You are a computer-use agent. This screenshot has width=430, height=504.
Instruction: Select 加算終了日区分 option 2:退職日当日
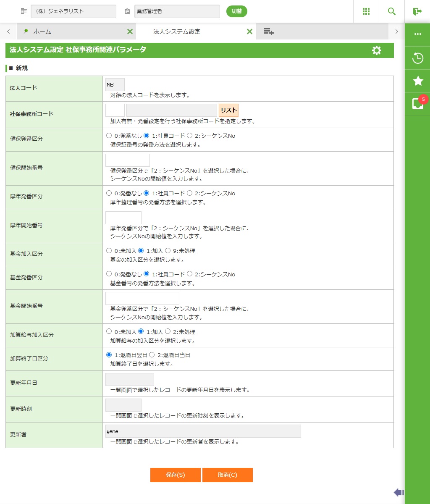pos(152,355)
